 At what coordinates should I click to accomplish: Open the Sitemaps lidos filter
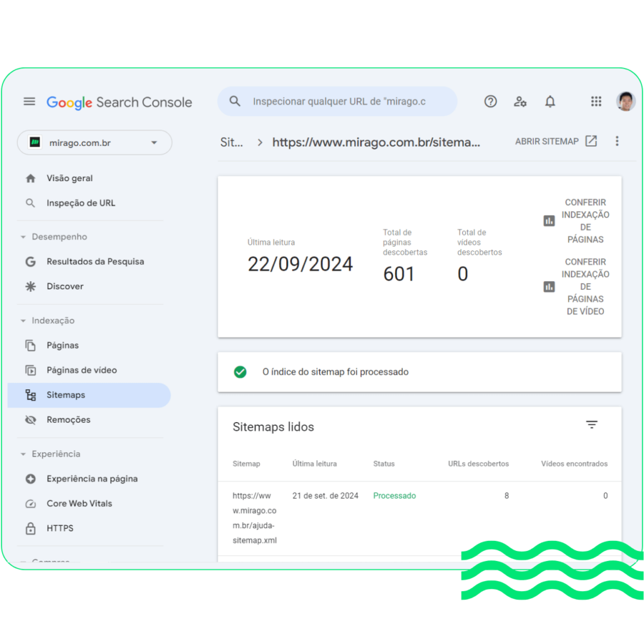coord(591,425)
